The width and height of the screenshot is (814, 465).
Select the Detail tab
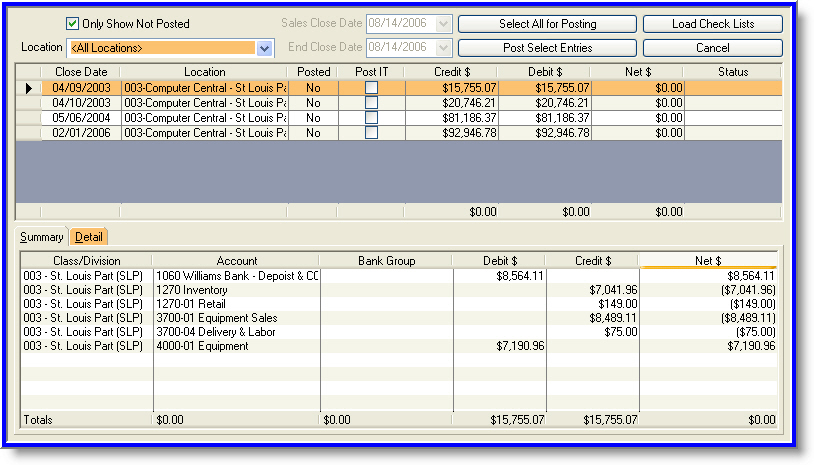(x=89, y=237)
